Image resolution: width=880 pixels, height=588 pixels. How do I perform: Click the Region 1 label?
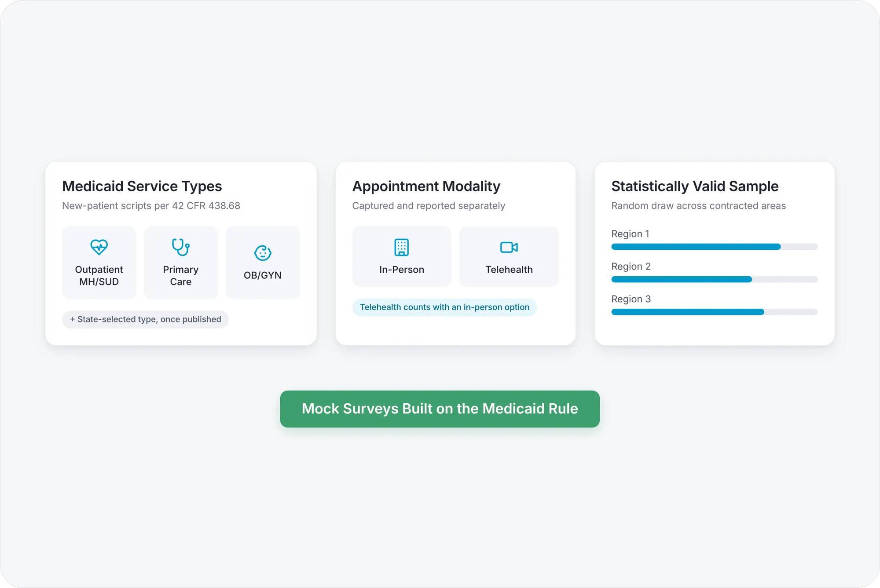point(630,234)
